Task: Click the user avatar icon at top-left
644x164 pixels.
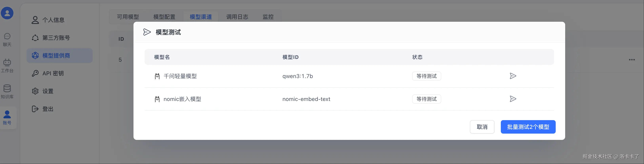Action: click(x=7, y=13)
